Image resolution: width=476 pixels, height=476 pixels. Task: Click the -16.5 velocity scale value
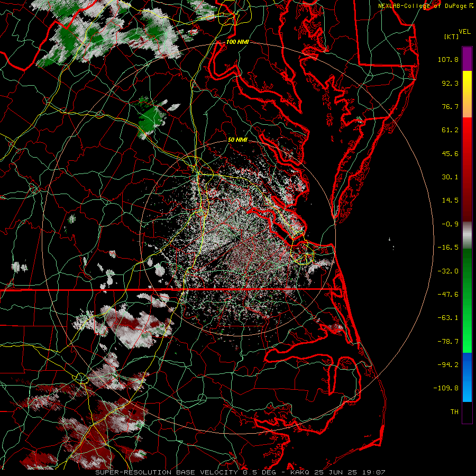(x=448, y=248)
